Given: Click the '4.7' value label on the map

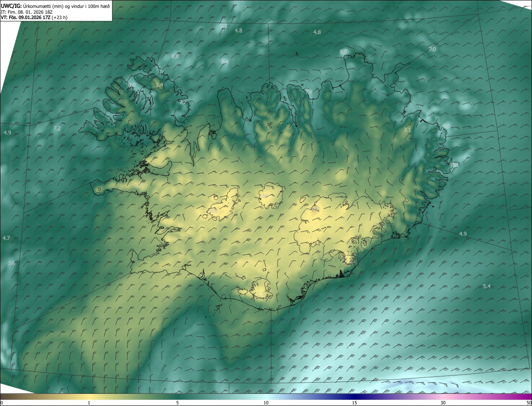Looking at the screenshot, I should (x=6, y=238).
